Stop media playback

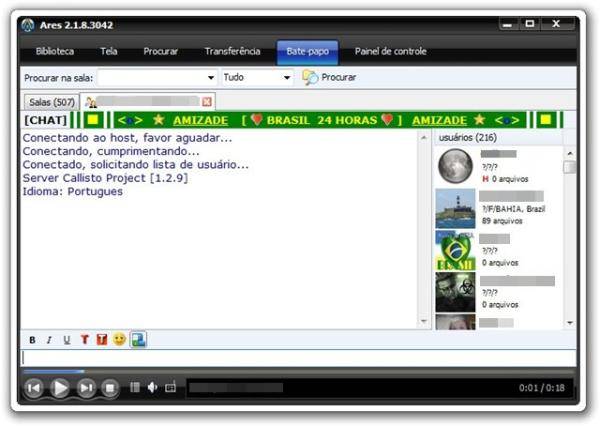pyautogui.click(x=110, y=388)
